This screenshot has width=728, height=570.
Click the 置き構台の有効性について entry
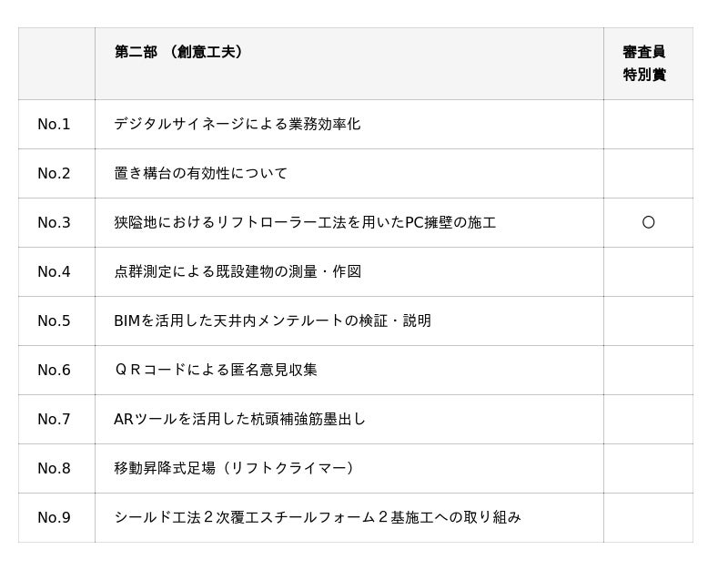(200, 173)
